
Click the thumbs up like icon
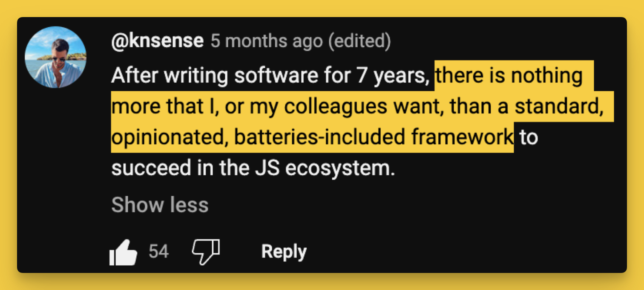click(124, 250)
